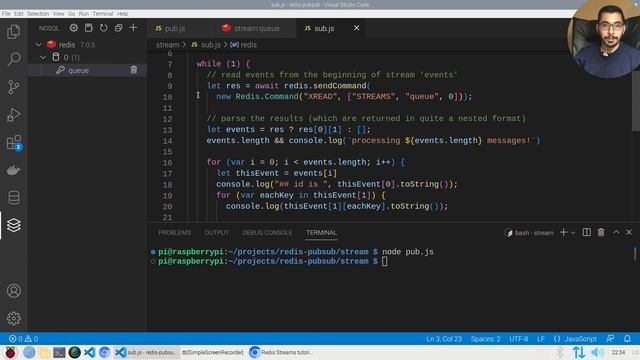This screenshot has width=640, height=360.
Task: Open the NoSQL layers view
Action: coord(13,225)
